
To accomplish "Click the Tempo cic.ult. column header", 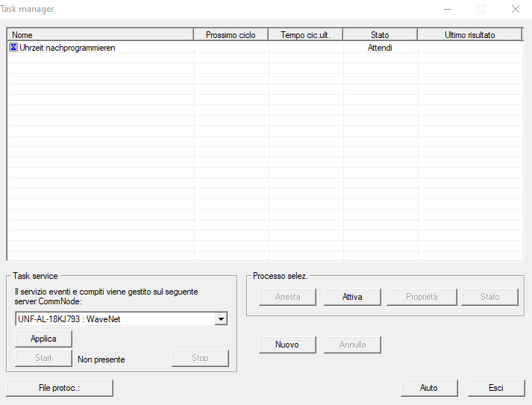I will [x=305, y=34].
